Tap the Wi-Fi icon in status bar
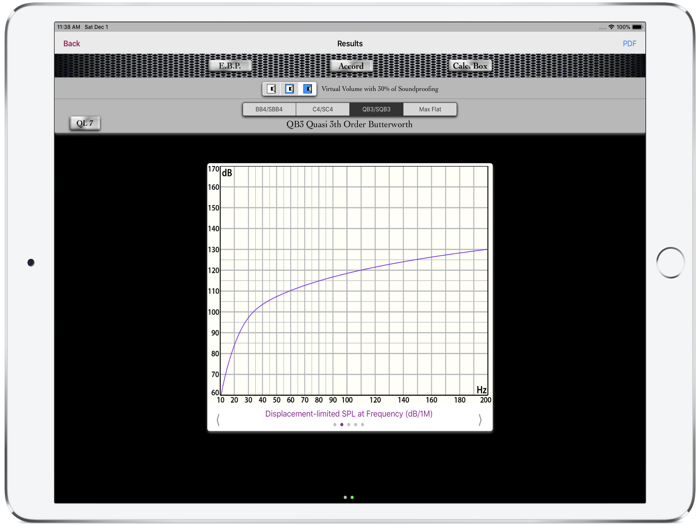 611,27
